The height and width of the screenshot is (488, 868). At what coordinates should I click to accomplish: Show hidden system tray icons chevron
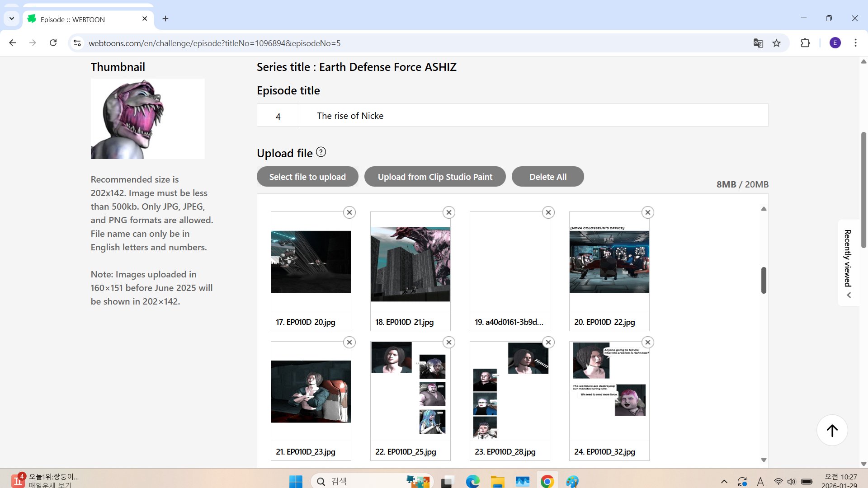point(724,482)
